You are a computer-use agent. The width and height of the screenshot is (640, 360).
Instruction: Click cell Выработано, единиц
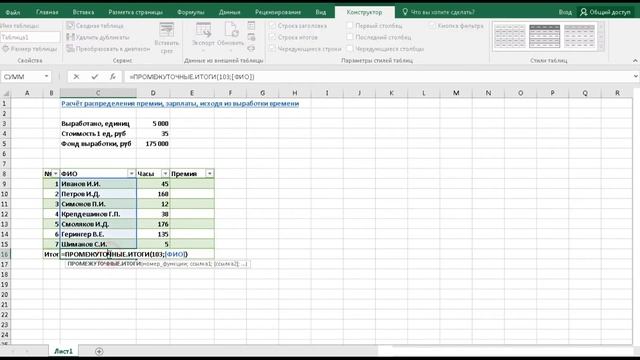click(98, 123)
